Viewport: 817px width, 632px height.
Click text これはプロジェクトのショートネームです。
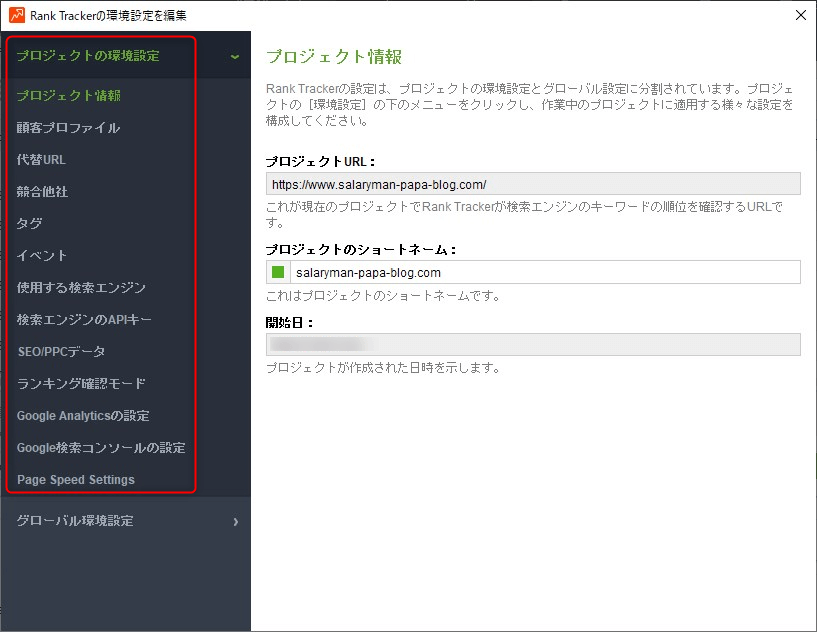pyautogui.click(x=383, y=296)
